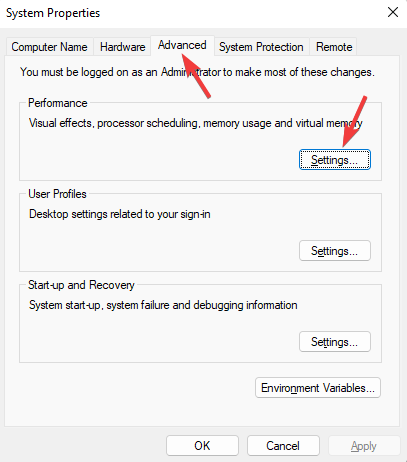Click the User Profiles group label
The image size is (407, 462).
57,194
